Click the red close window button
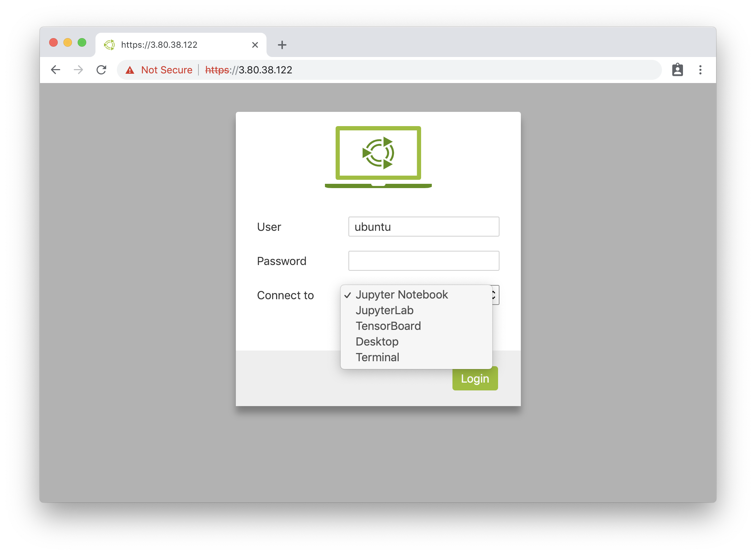This screenshot has width=756, height=555. click(53, 42)
